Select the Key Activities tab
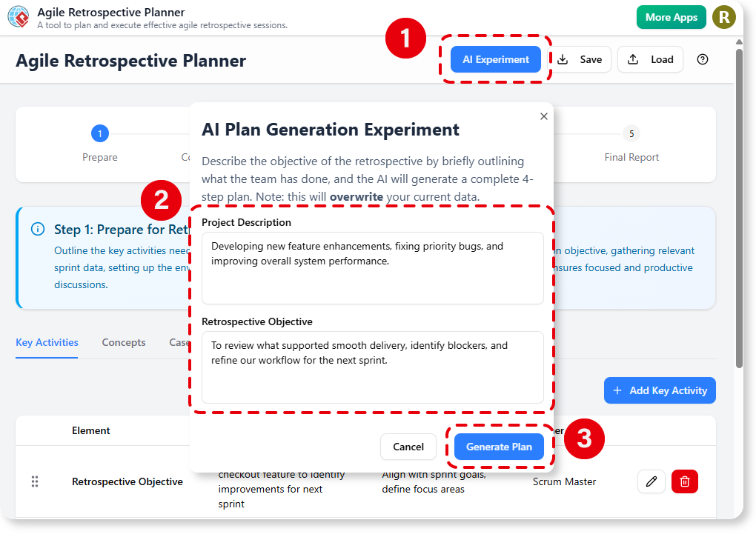This screenshot has width=756, height=537. click(x=47, y=342)
